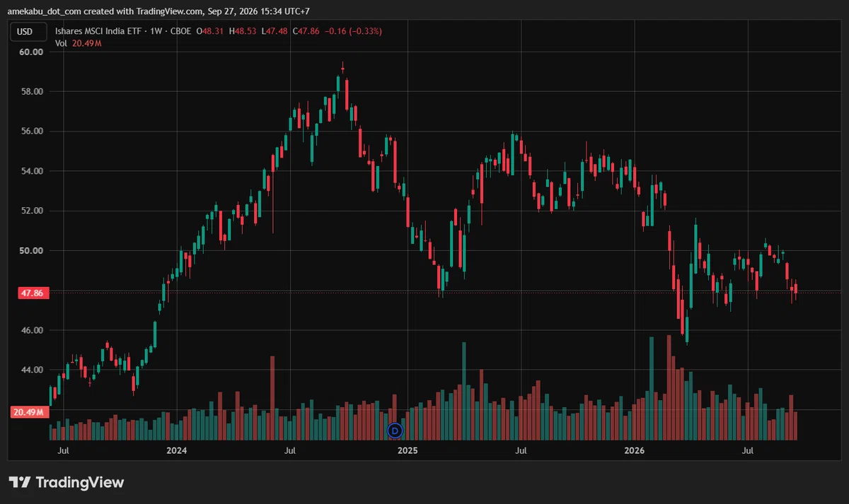Click the TradingView wordmark text
The height and width of the screenshot is (504, 849).
coord(79,483)
